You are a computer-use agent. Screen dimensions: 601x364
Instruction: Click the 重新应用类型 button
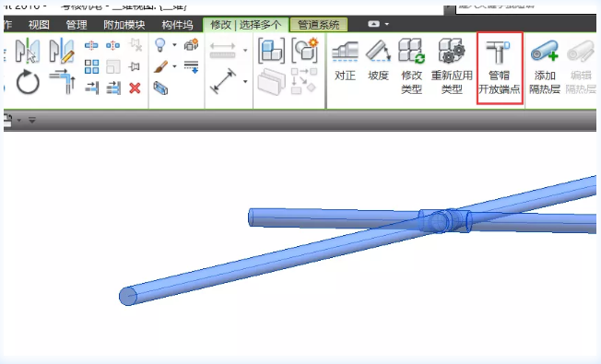point(452,66)
